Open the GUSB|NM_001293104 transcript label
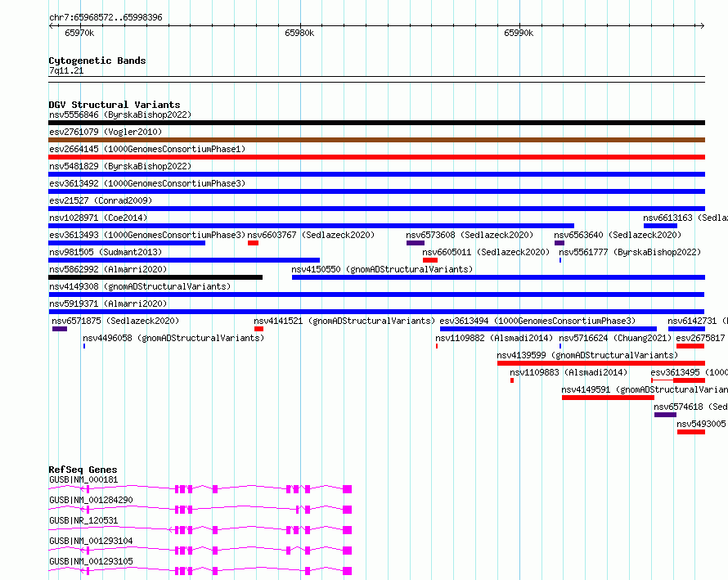The width and height of the screenshot is (728, 580). [91, 541]
